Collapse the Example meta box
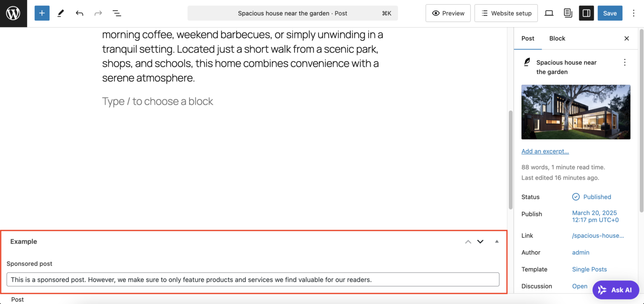This screenshot has width=644, height=304. [x=496, y=241]
